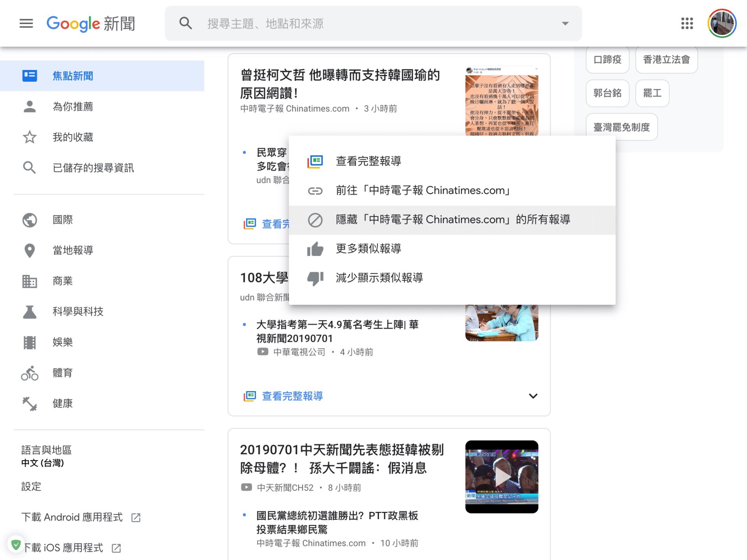
Task: Select 焦點新聞 headlines icon in sidebar
Action: click(30, 75)
